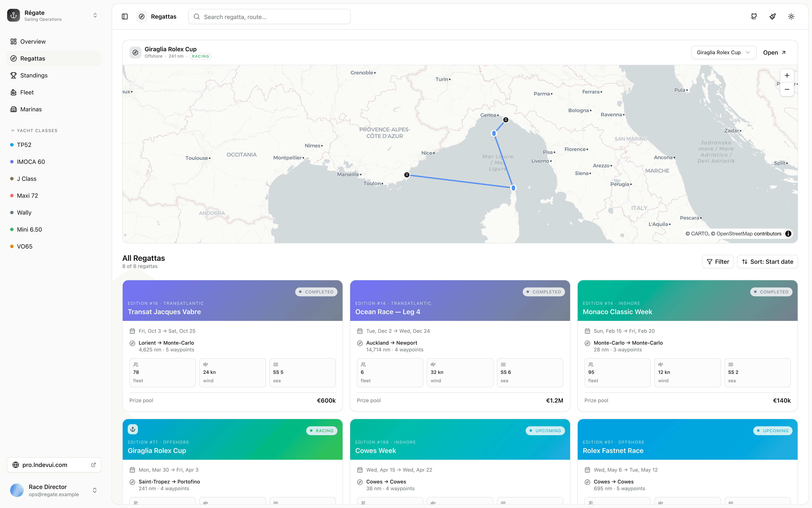Click external link icon beside pro.lndevui.com

(x=93, y=465)
